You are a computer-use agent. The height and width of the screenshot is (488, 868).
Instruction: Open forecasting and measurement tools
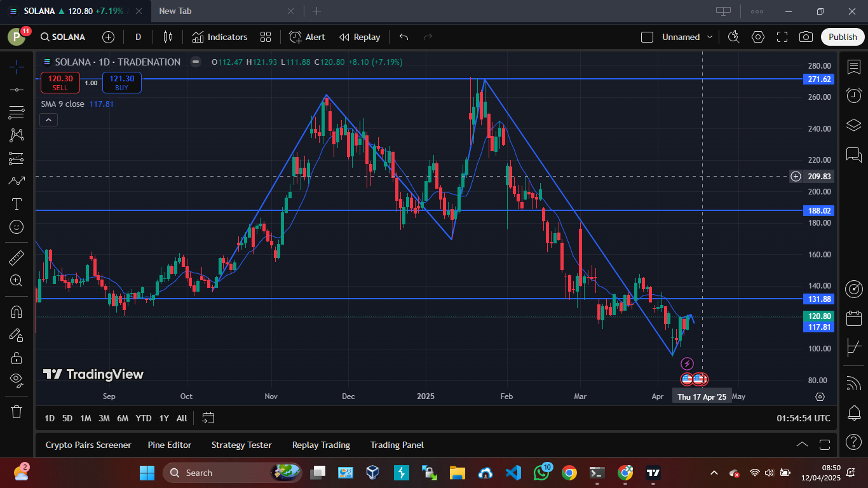[17, 158]
